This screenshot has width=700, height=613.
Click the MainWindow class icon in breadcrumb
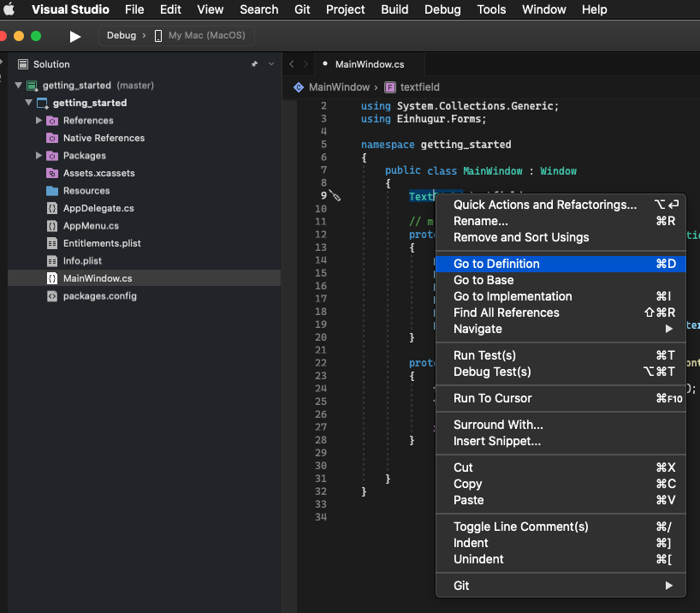pos(299,87)
